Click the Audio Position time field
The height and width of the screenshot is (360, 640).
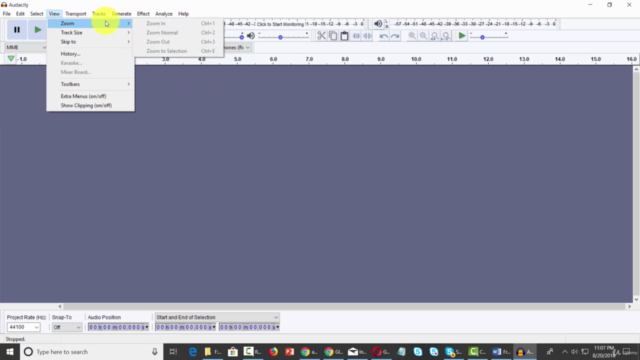pyautogui.click(x=118, y=327)
